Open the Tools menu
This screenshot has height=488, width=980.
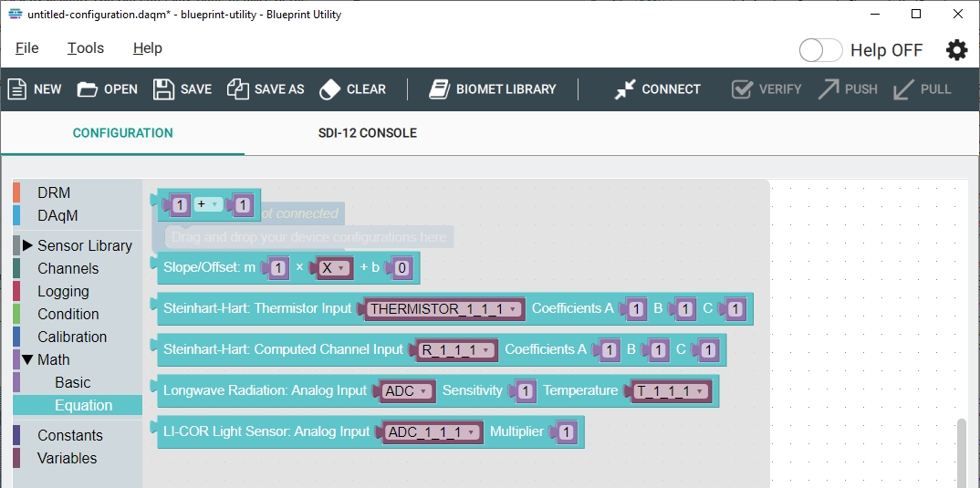coord(86,48)
